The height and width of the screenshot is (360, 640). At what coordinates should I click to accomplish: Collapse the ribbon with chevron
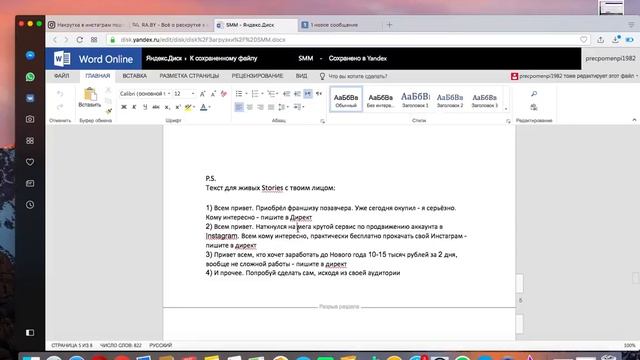point(634,120)
